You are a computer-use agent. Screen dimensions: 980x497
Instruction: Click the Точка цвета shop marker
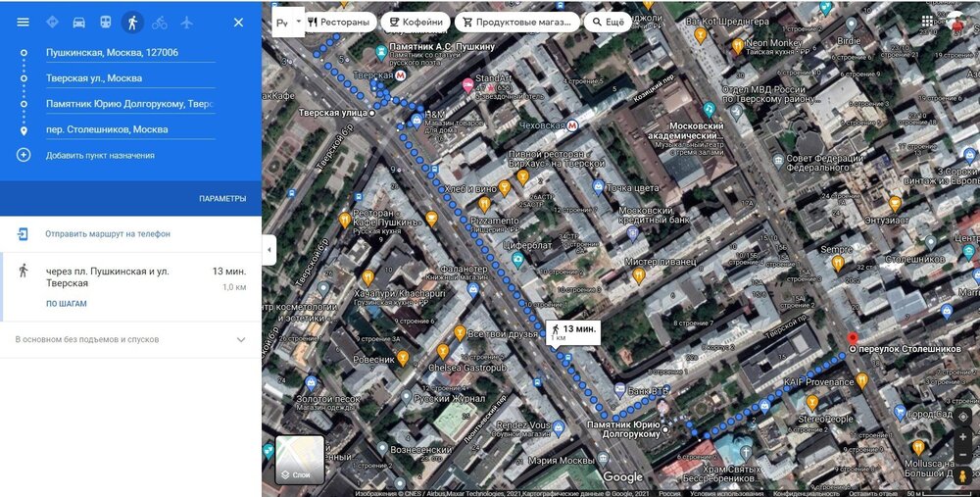[598, 186]
